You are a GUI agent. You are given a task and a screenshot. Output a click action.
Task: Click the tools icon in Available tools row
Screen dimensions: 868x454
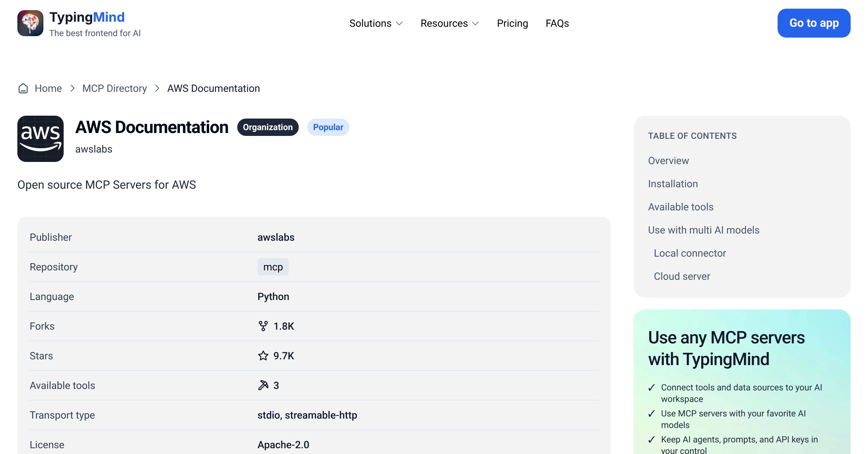click(263, 385)
